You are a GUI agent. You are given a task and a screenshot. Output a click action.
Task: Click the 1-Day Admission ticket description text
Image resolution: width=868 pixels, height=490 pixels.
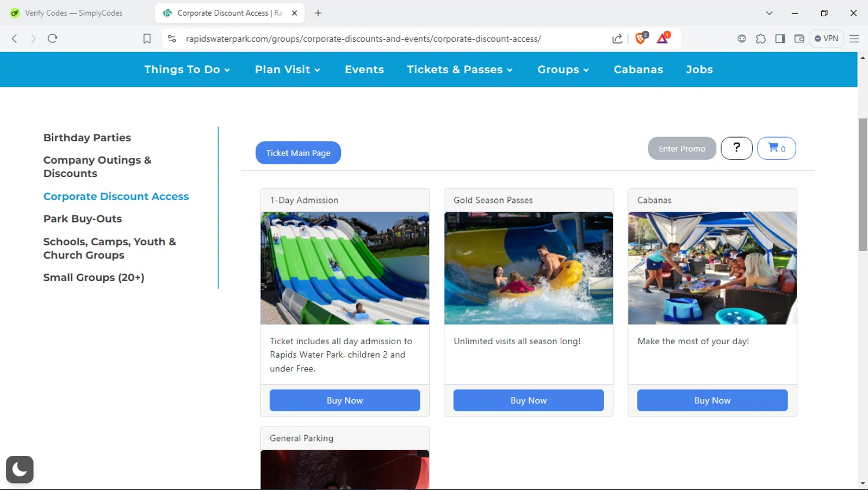pos(341,355)
